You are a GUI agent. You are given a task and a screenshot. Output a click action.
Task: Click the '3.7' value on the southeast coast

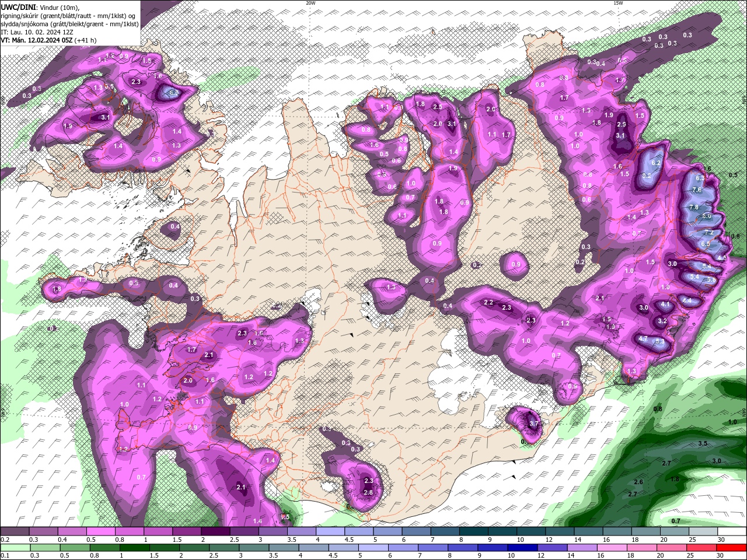coord(533,423)
